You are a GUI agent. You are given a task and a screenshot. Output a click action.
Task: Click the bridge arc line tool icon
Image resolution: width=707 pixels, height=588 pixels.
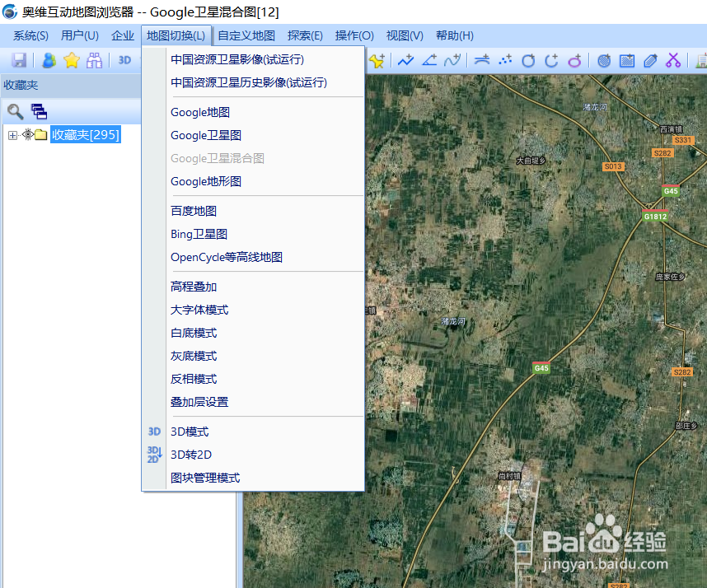pos(482,60)
